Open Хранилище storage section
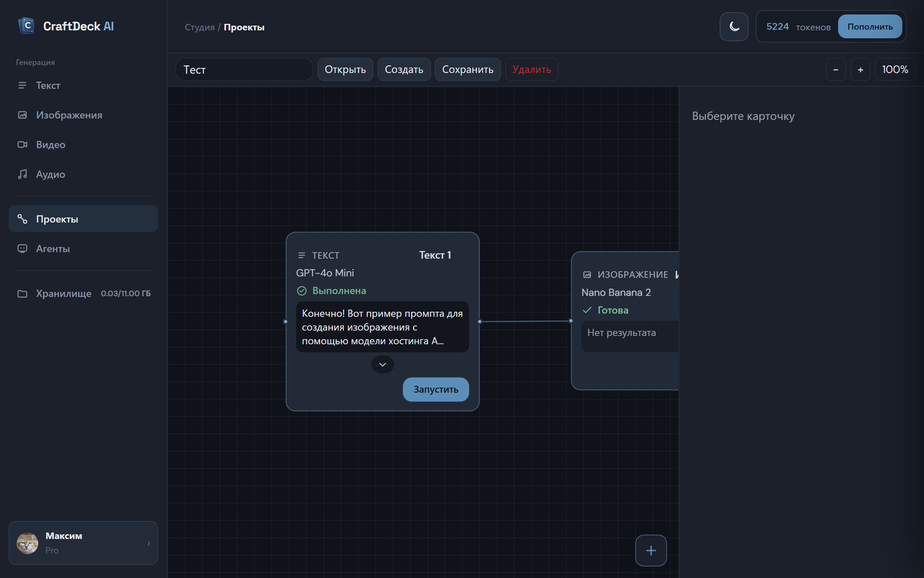 [83, 293]
